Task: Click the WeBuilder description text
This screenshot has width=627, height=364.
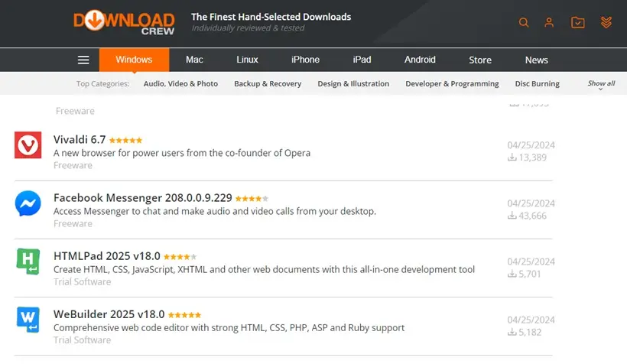Action: coord(229,328)
